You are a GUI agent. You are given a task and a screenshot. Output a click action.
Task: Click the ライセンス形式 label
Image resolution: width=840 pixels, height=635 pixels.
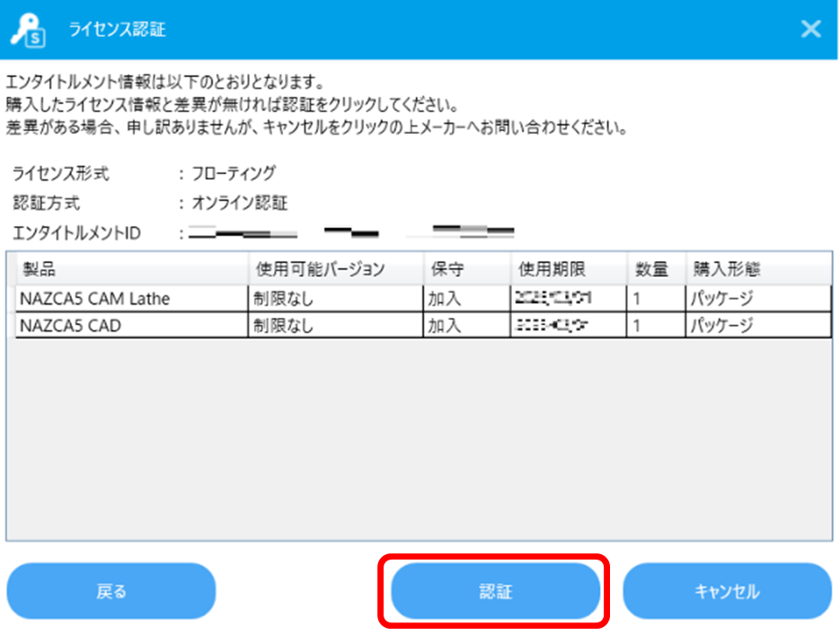[x=60, y=173]
